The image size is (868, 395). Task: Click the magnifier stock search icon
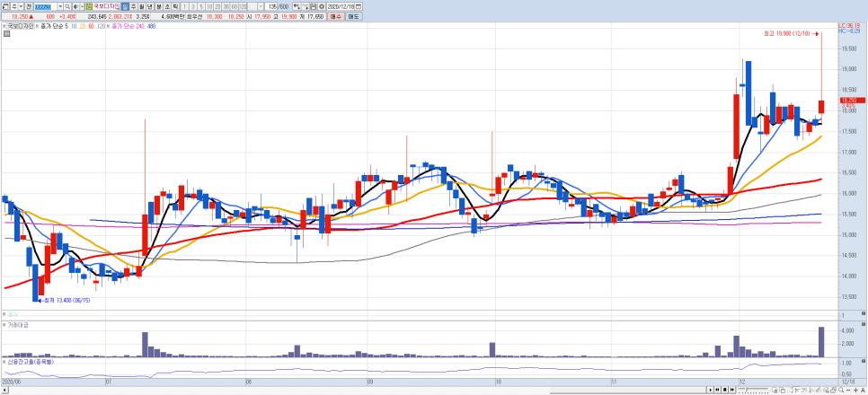(x=67, y=6)
